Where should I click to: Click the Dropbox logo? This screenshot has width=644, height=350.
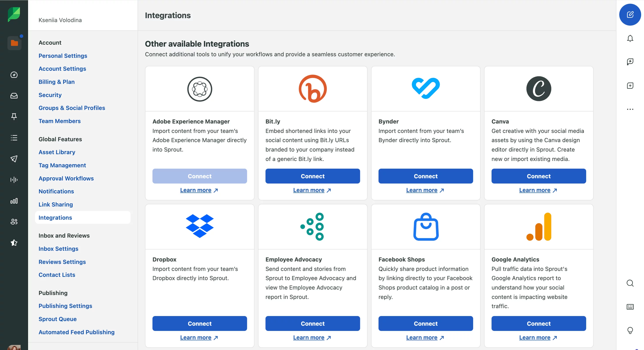coord(200,226)
